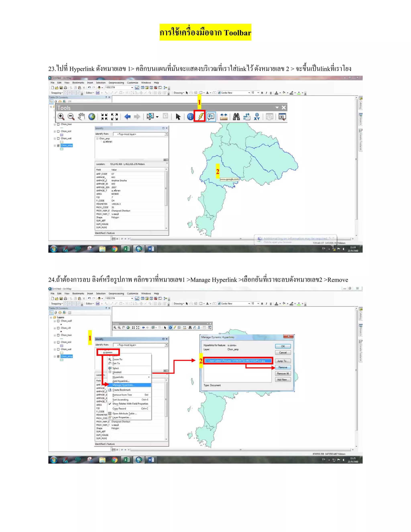Check the Chon_vill layer checkbox
This screenshot has width=411, height=532.
coord(58,328)
